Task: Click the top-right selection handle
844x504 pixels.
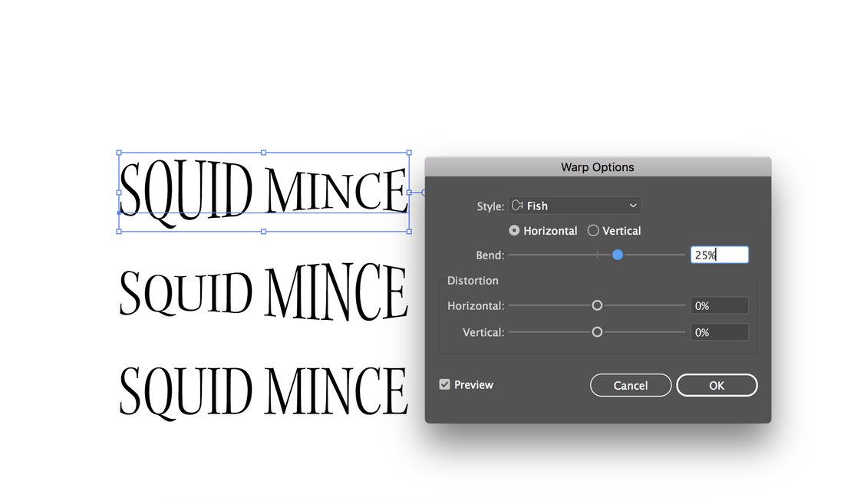Action: (x=409, y=153)
